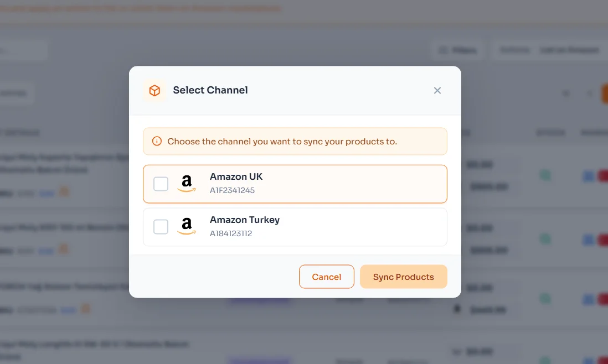Click the List on Amazon button
Viewport: 608px width, 364px height.
click(569, 50)
